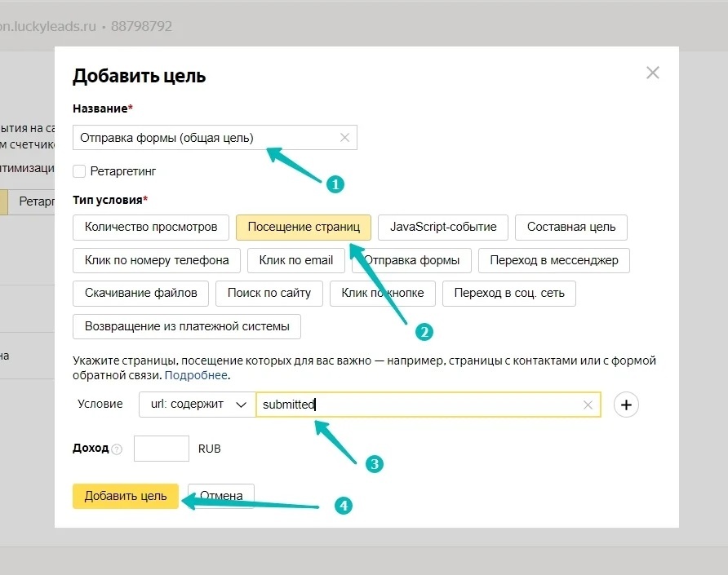Image resolution: width=728 pixels, height=575 pixels.
Task: Clear the goal name field with X icon
Action: [344, 137]
